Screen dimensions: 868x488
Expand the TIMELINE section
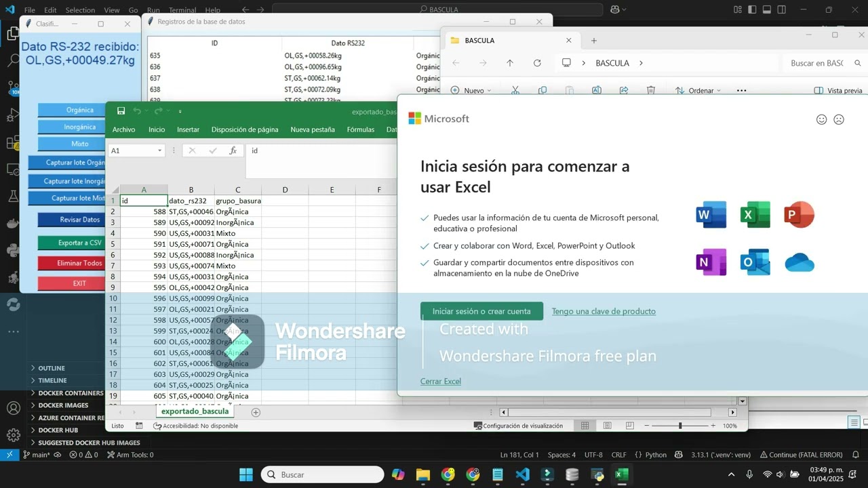click(x=52, y=380)
